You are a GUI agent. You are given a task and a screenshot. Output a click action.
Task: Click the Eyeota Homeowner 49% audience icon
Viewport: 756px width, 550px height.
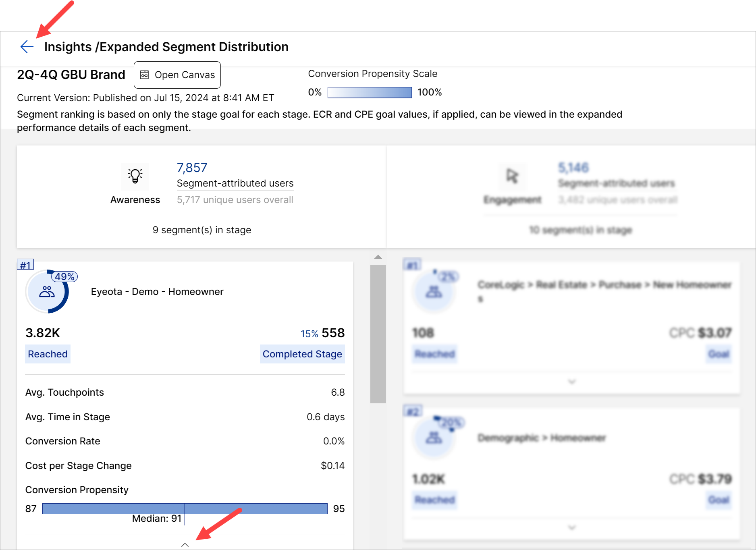[x=47, y=292]
